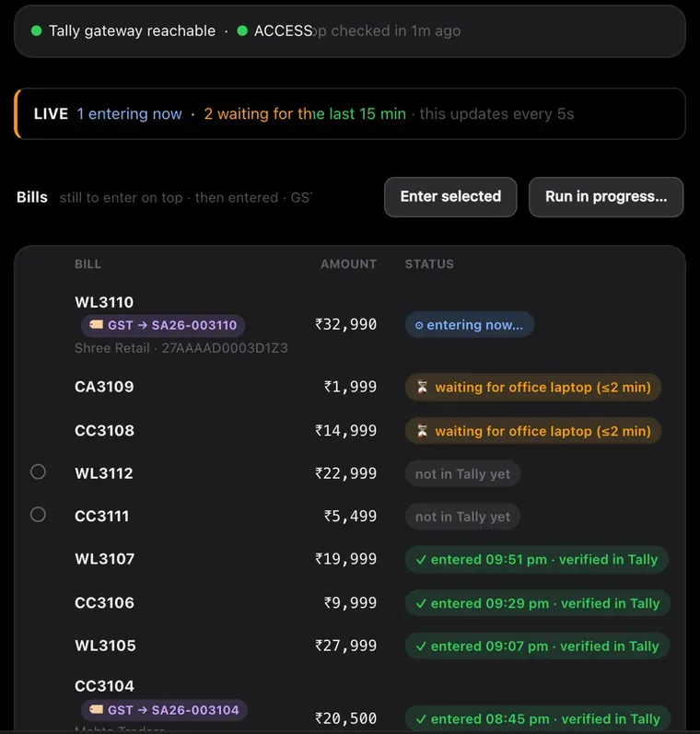700x734 pixels.
Task: Click the amount ₹27,999
Action: tap(345, 646)
